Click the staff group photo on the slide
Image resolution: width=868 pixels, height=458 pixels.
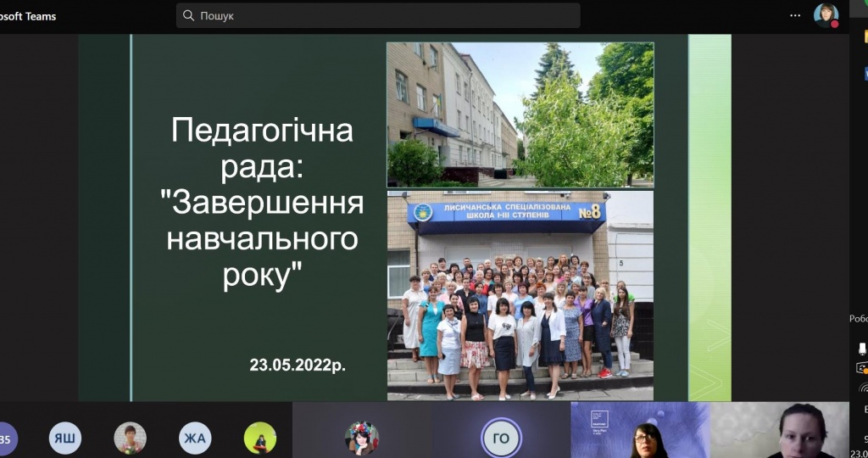tap(520, 295)
